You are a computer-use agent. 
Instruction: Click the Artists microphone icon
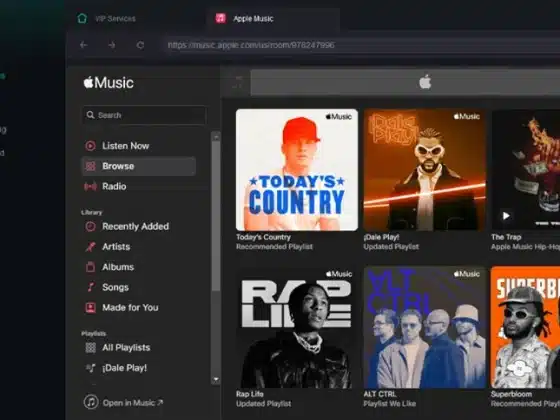90,247
